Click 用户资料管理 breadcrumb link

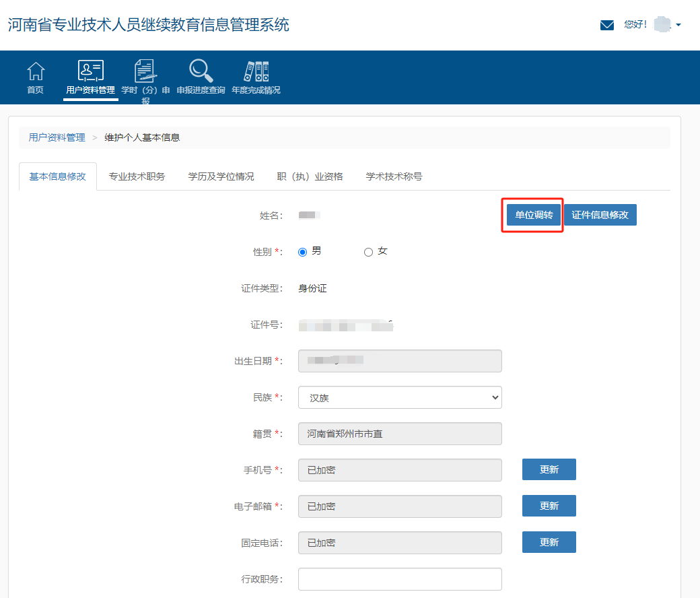pyautogui.click(x=57, y=137)
